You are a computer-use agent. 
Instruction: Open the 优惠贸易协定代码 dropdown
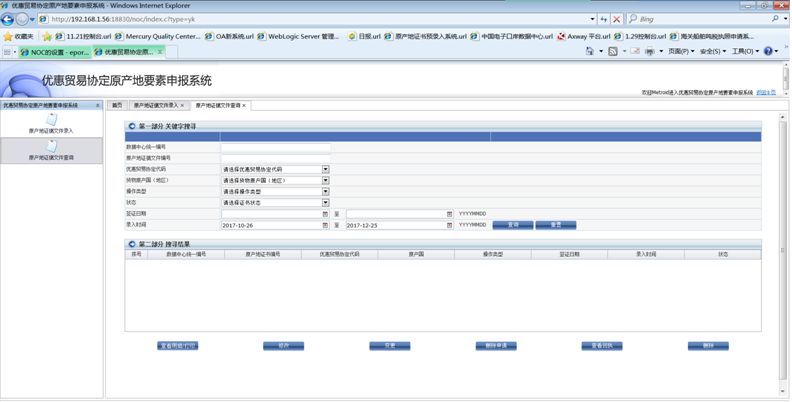point(326,169)
